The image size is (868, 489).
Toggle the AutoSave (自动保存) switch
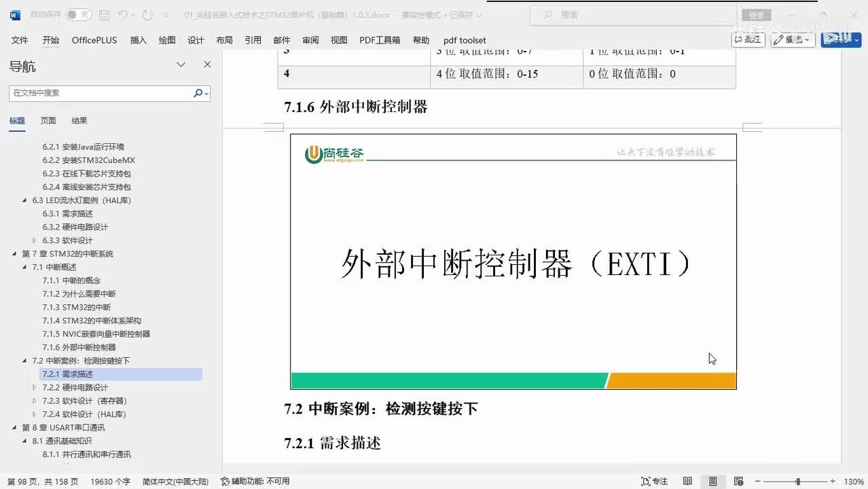(78, 14)
